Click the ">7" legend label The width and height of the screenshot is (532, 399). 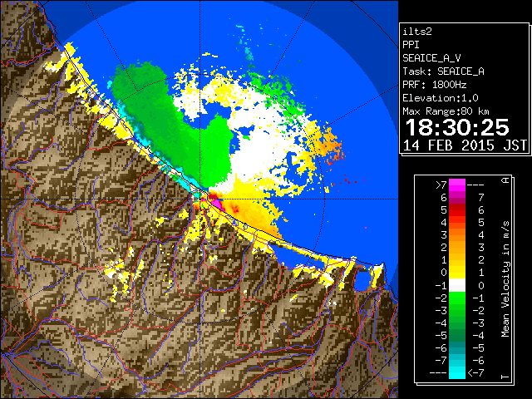click(x=441, y=185)
